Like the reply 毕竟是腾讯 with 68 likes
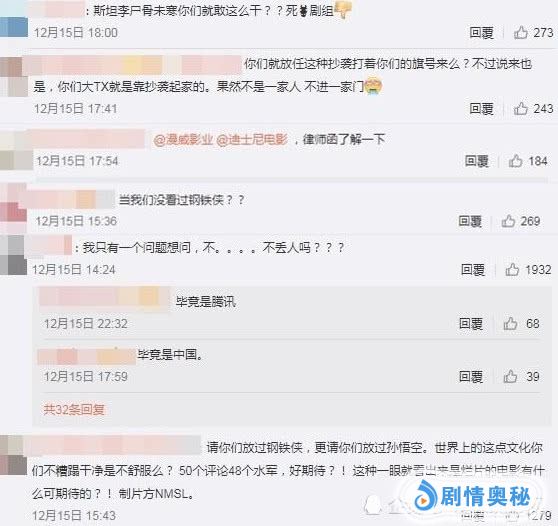Screen dimensions: 558x526 [510, 324]
